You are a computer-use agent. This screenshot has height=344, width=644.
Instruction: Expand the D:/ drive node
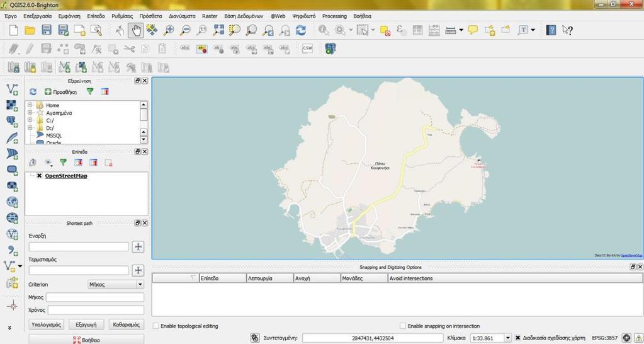30,128
